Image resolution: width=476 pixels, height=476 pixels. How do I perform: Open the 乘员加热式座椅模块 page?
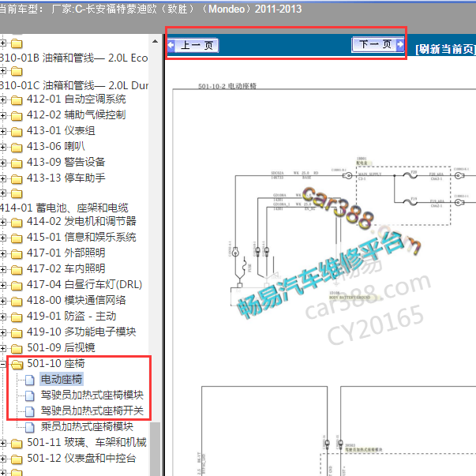coord(87,427)
